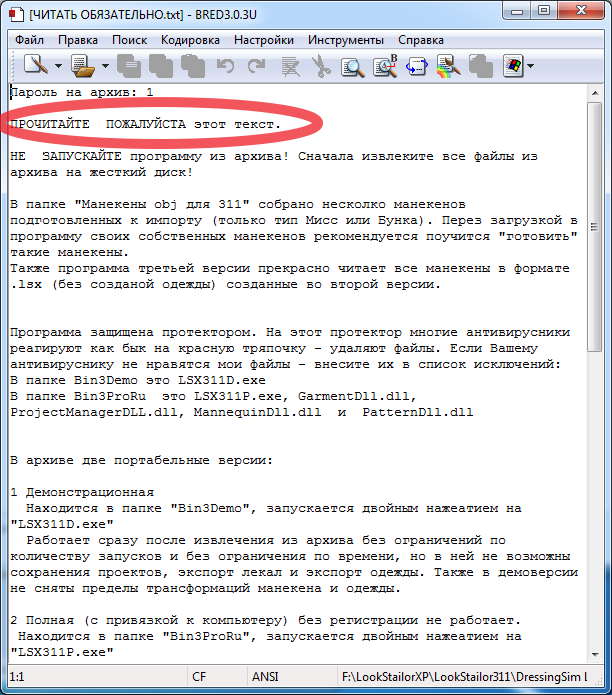Screen dimensions: 612x695
Task: Click the line starting 'В папке "Манекены obj для 311"'
Action: coord(238,204)
